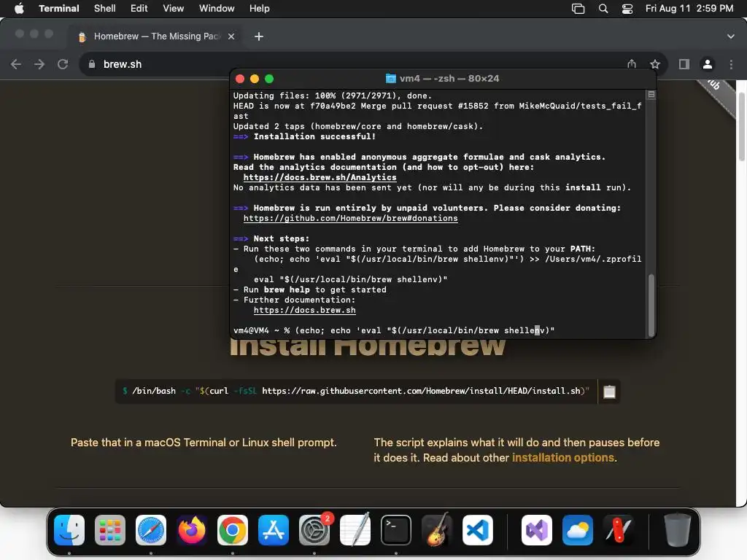Open a new browser tab
Viewport: 747px width, 560px height.
259,36
